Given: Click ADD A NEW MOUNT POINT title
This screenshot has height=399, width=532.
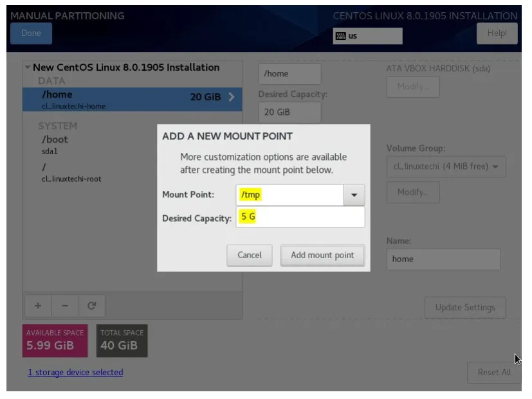Looking at the screenshot, I should 227,136.
